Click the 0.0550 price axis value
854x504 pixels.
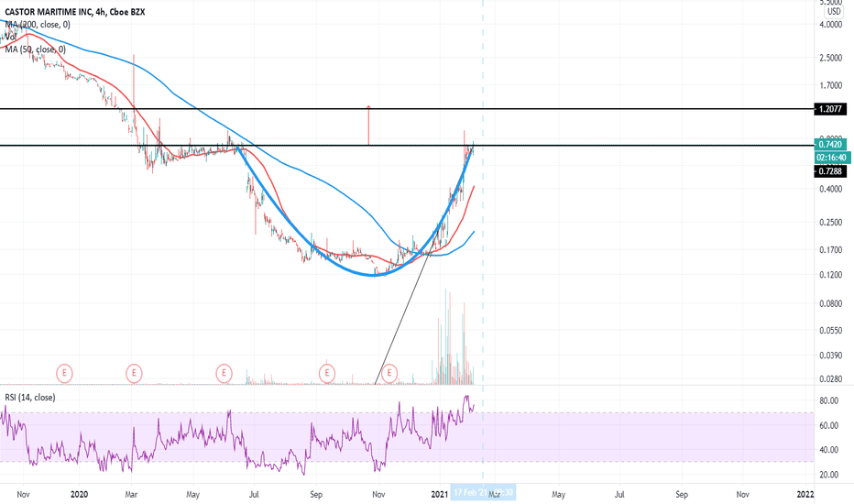click(x=830, y=331)
